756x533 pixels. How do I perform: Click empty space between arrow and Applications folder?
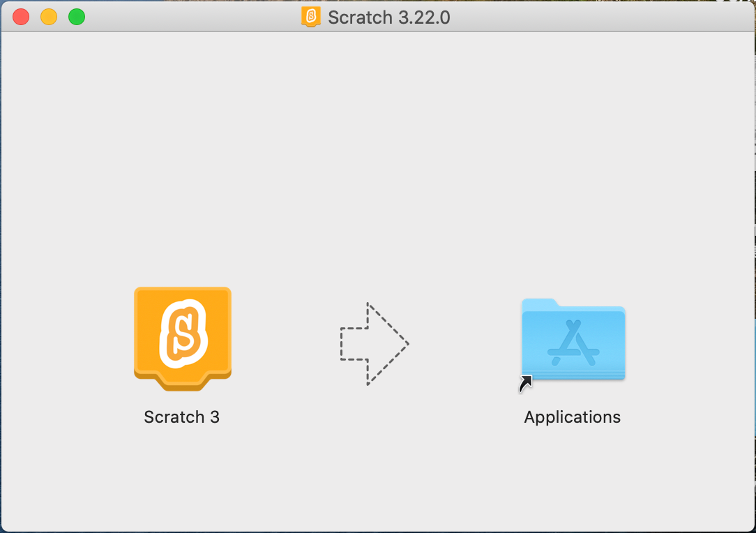pyautogui.click(x=465, y=344)
